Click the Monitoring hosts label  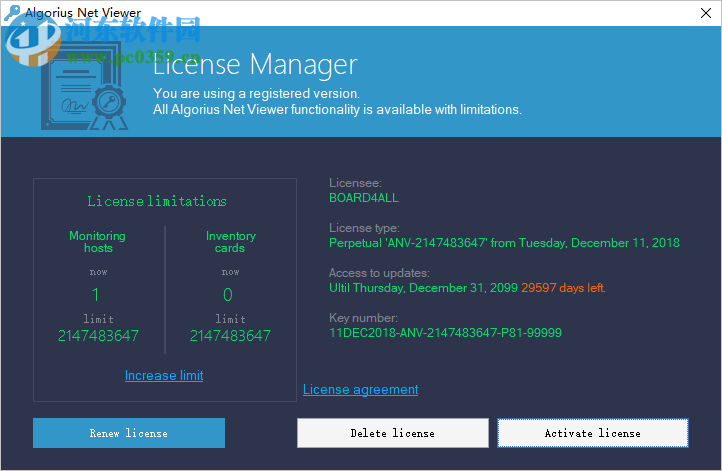97,242
